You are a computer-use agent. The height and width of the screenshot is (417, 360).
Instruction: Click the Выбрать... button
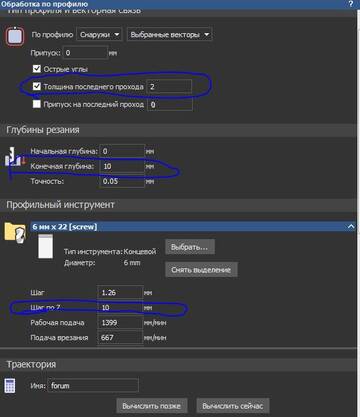click(x=190, y=247)
